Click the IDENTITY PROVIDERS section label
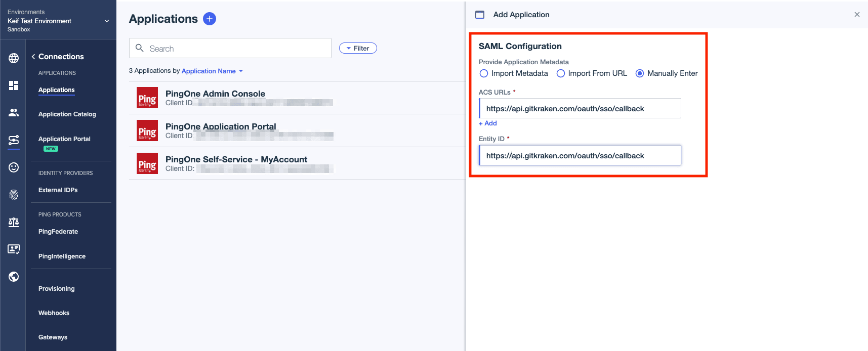Viewport: 868px width, 351px height. [66, 173]
